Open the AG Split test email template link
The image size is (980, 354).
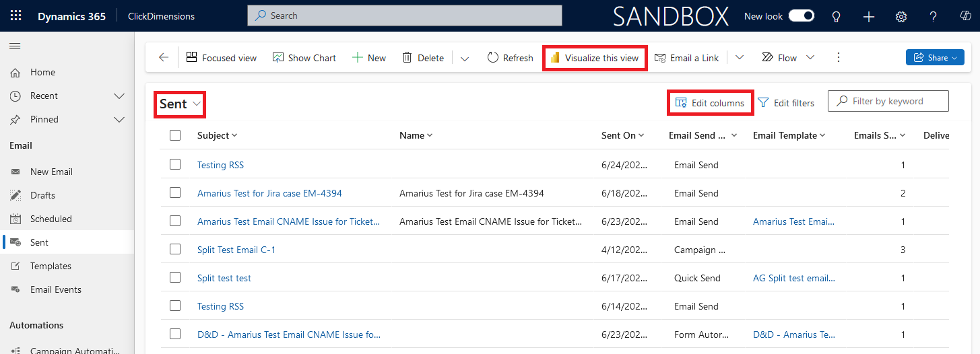point(793,278)
